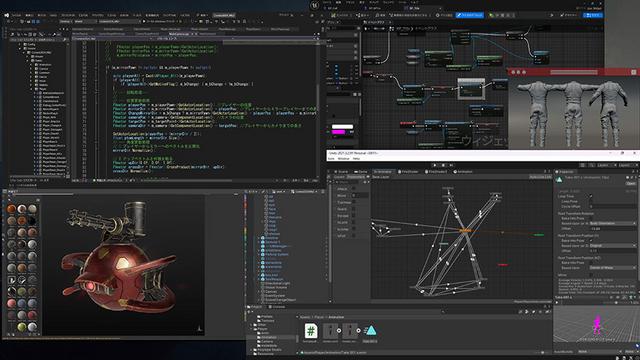Play the animation clip in Inspector preview
Screen dimensions: 640x360
[557, 302]
